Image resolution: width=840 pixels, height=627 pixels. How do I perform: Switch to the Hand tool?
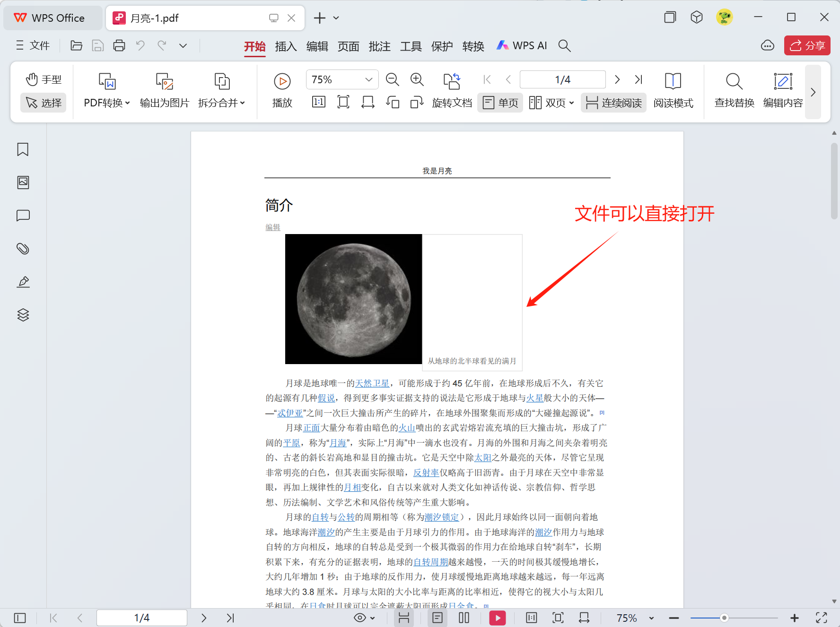[x=44, y=79]
